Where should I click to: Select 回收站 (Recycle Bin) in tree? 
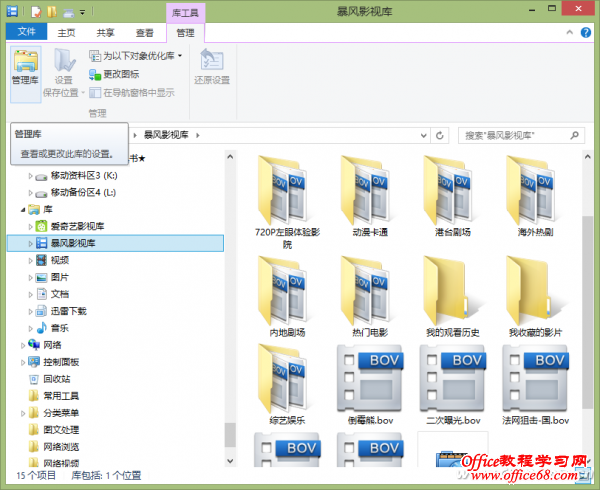point(57,379)
